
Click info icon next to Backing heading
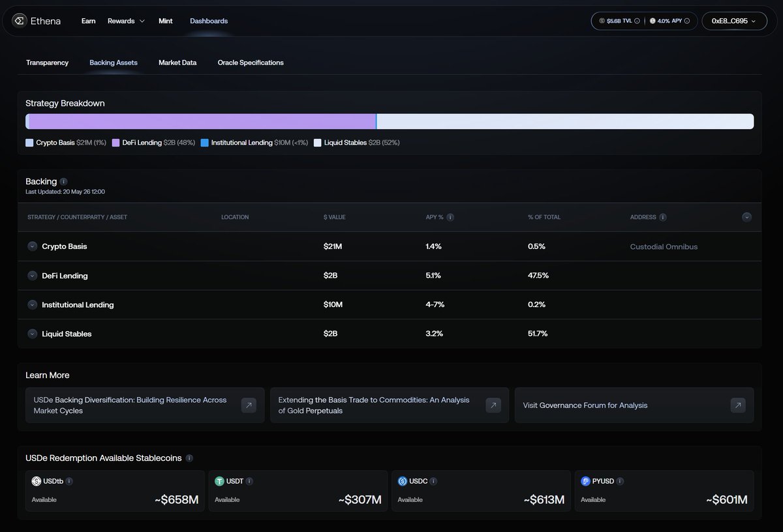click(x=63, y=182)
